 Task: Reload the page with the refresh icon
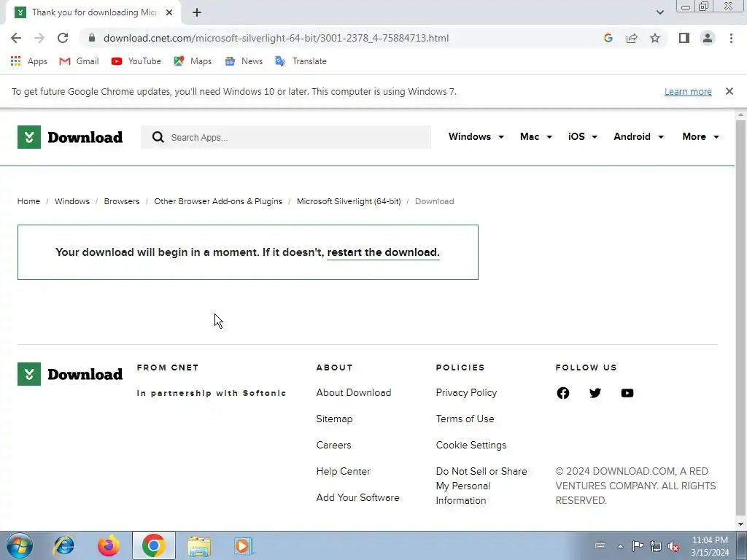(63, 38)
